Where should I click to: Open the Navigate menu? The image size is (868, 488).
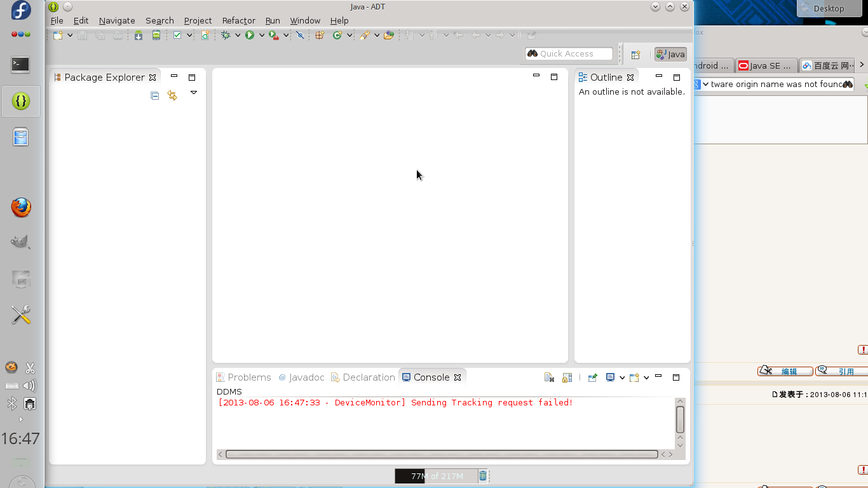tap(117, 20)
